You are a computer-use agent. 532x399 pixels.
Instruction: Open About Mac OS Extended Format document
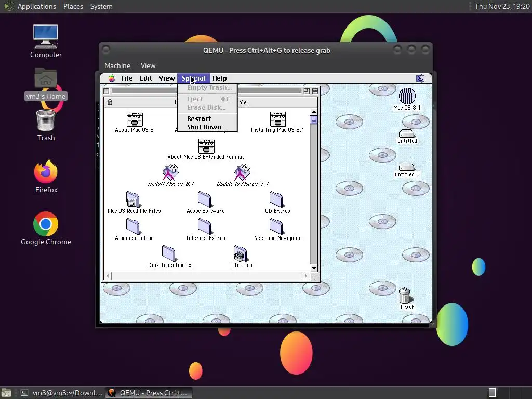point(206,146)
